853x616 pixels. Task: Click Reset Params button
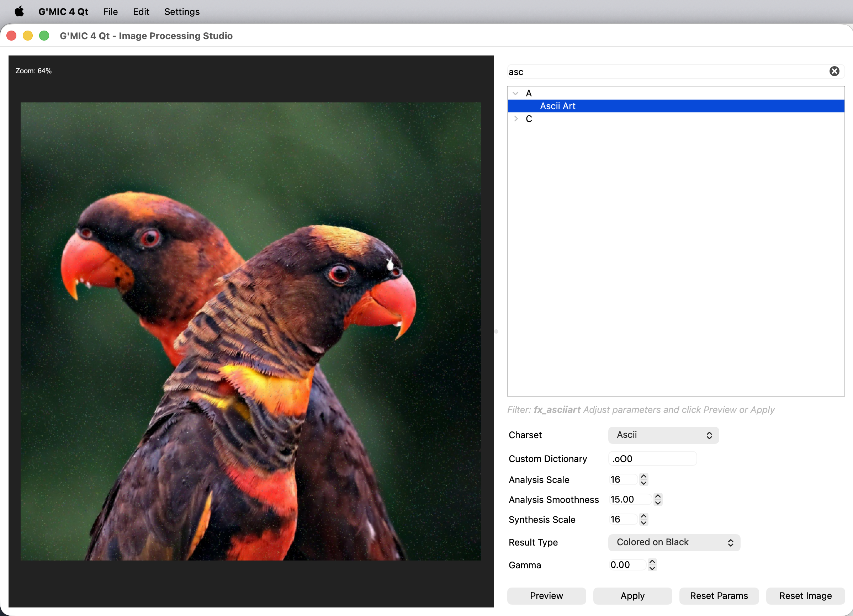(719, 596)
